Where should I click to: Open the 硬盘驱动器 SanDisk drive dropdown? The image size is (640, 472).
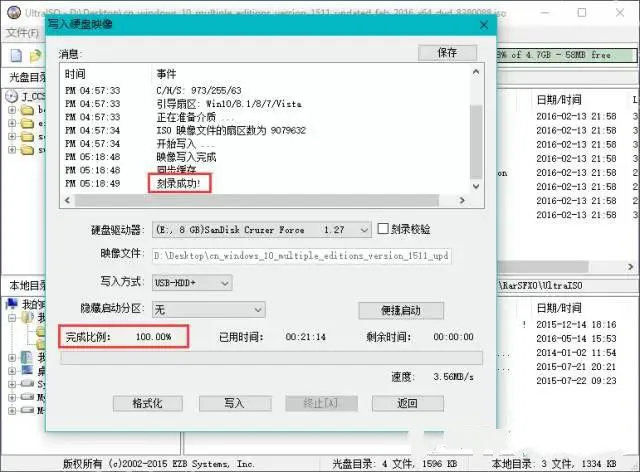[364, 230]
